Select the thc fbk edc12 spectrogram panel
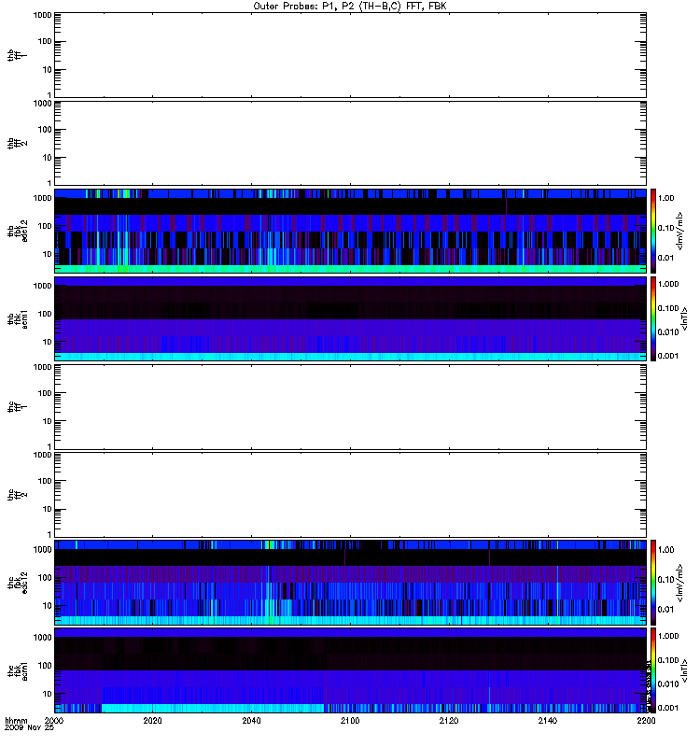The image size is (700, 747). [x=351, y=583]
